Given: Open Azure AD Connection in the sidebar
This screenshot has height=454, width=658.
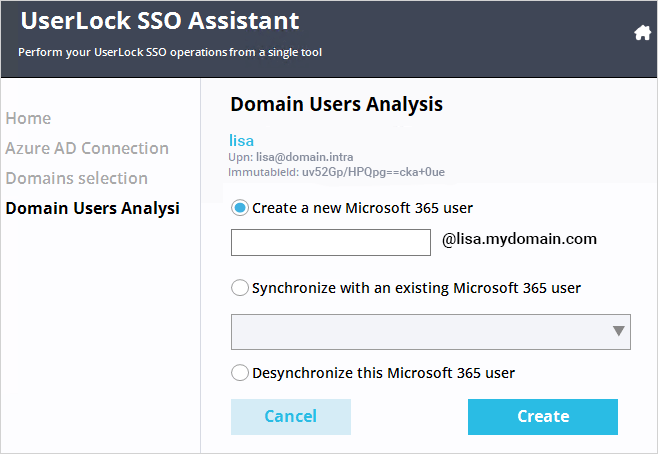Looking at the screenshot, I should [x=87, y=149].
